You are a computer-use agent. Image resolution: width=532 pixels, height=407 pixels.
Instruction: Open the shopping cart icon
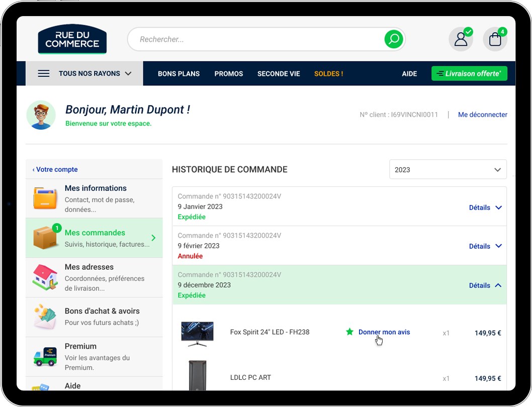point(495,39)
